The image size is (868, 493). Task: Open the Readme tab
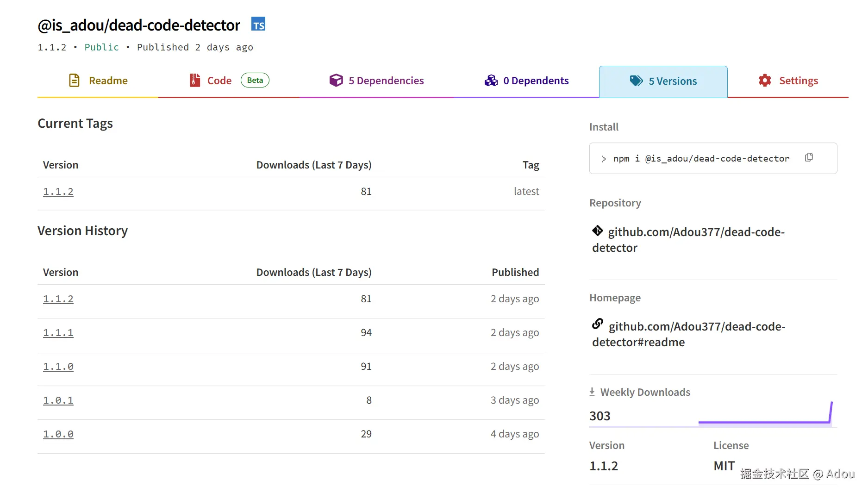click(98, 81)
